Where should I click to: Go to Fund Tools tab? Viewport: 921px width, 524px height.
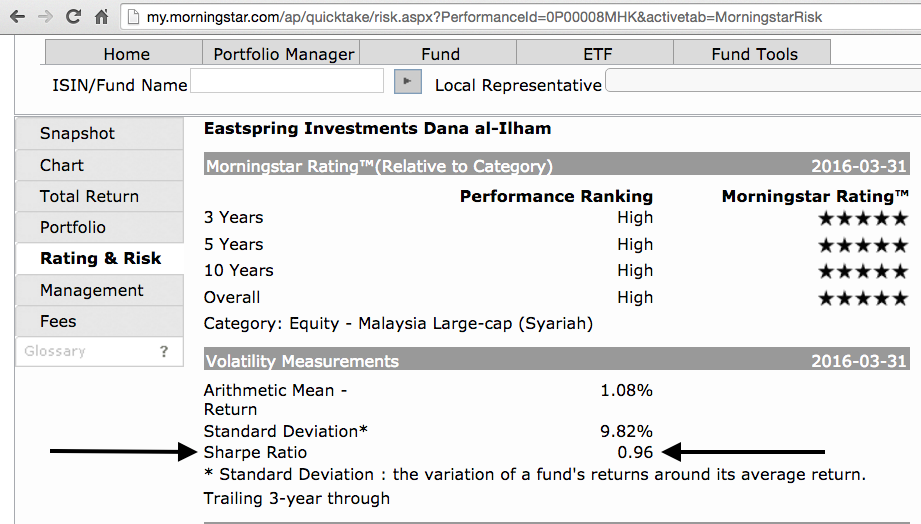pyautogui.click(x=754, y=54)
